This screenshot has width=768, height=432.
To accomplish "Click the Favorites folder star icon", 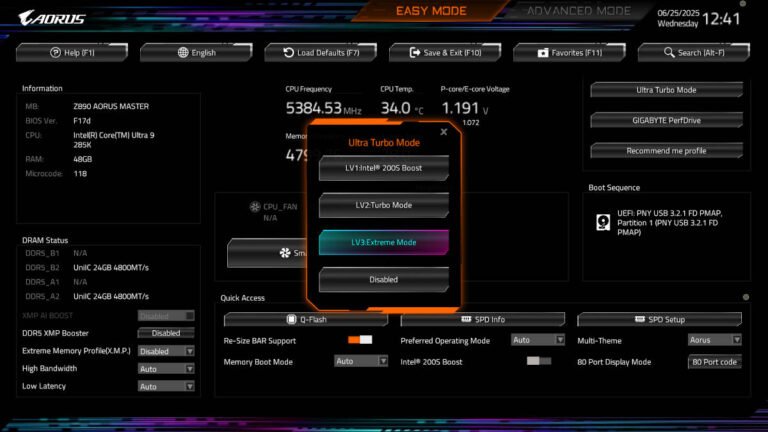I will coord(543,53).
